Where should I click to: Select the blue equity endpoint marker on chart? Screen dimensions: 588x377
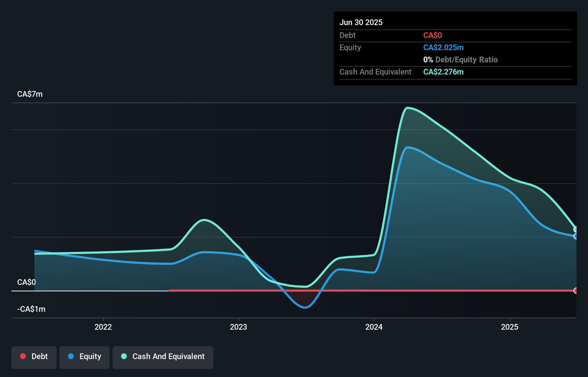(x=575, y=237)
